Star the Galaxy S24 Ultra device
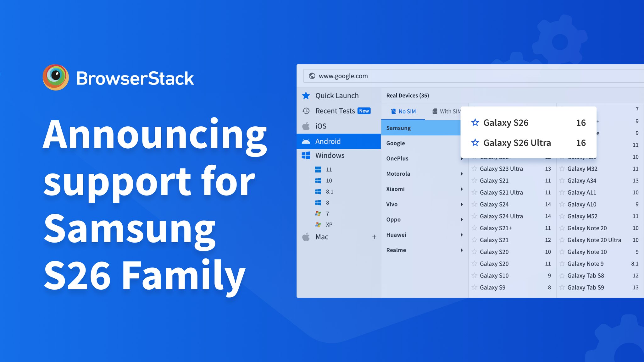 click(x=474, y=216)
